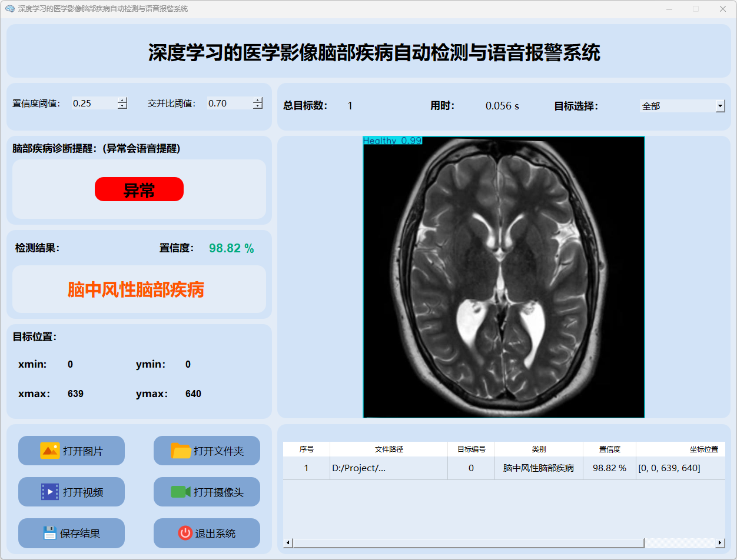Click the 坐标位置 column header
This screenshot has height=560, width=737.
click(680, 449)
